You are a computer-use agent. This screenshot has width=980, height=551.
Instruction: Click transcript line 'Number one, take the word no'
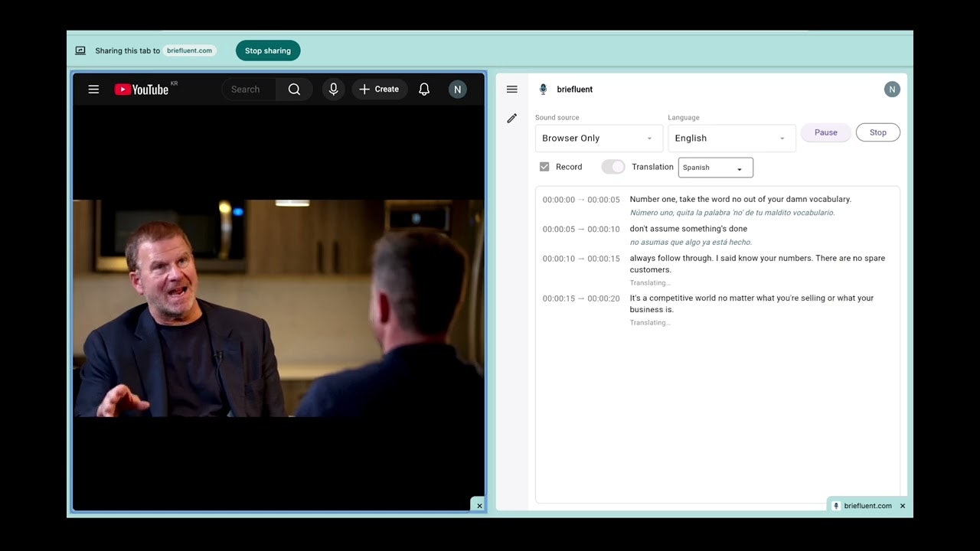click(740, 199)
